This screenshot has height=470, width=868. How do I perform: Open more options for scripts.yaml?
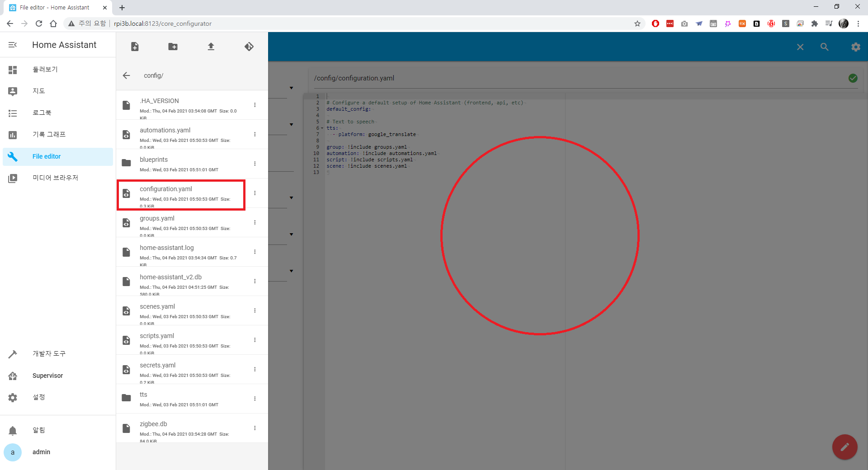coord(255,340)
